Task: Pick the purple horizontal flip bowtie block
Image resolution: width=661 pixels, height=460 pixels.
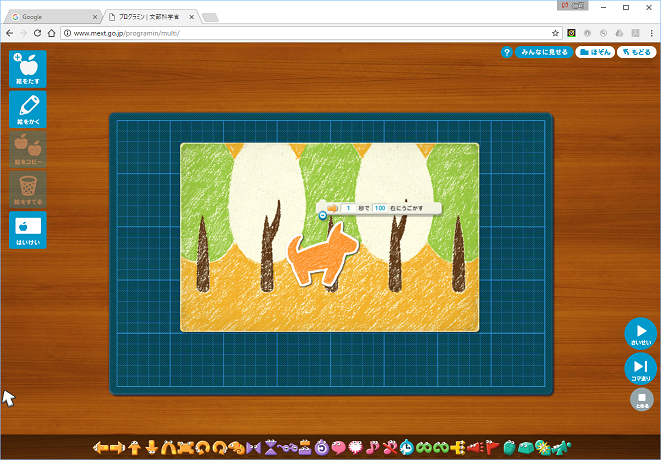Action: coord(254,447)
